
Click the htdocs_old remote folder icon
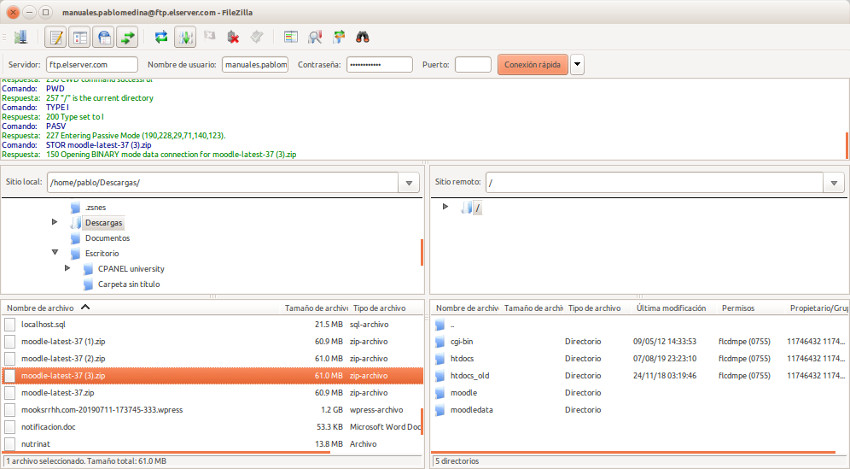(x=440, y=376)
